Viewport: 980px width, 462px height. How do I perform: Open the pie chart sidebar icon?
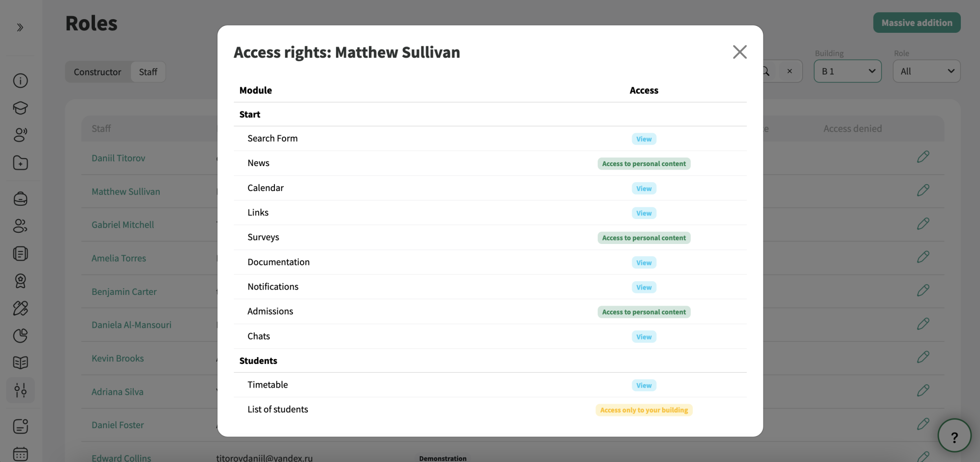click(21, 336)
